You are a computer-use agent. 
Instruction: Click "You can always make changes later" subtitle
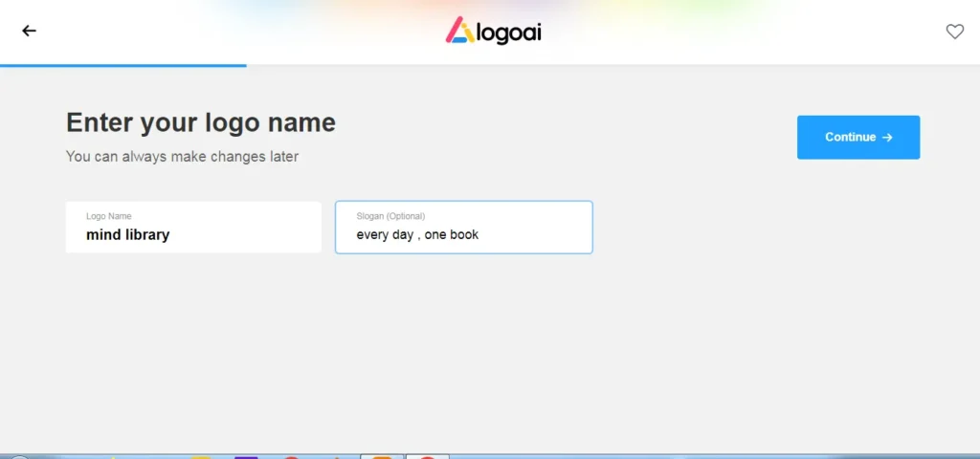182,156
